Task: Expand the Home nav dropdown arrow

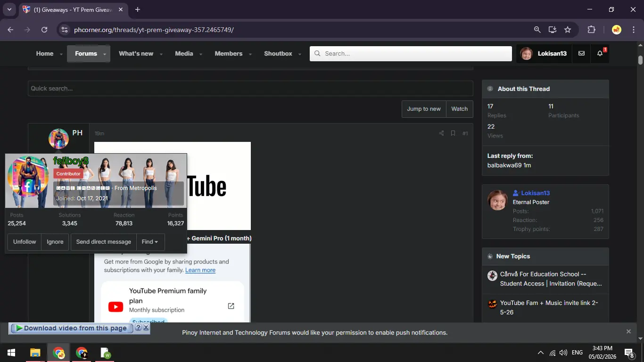Action: click(61, 54)
